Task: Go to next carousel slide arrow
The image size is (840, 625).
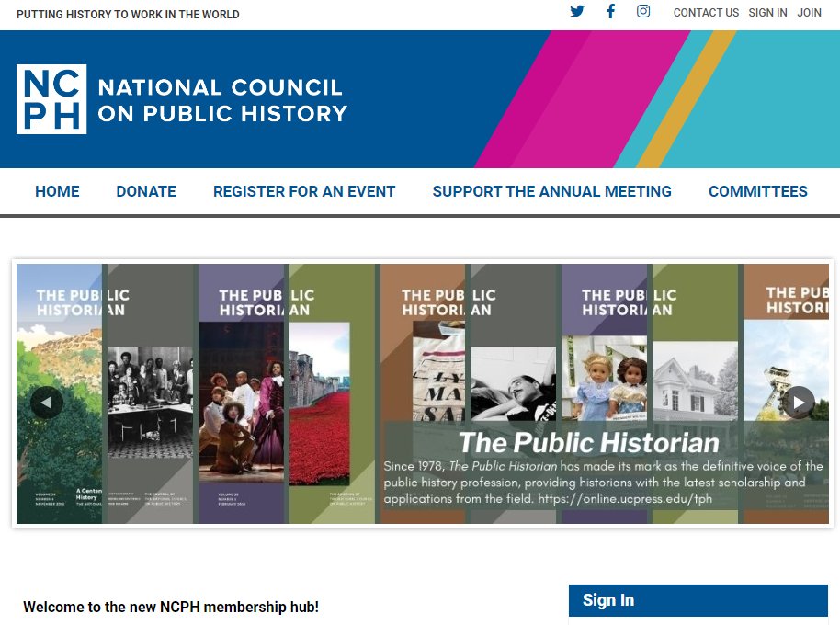Action: [x=799, y=402]
